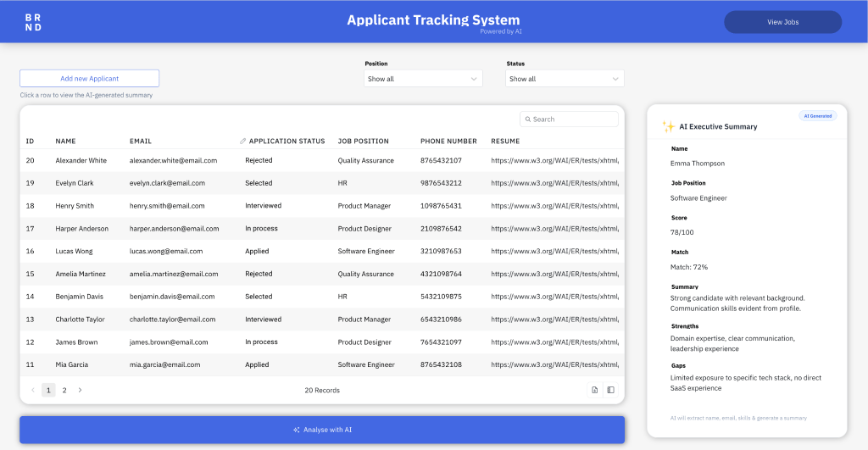
Task: Click the View Jobs button
Action: [782, 22]
